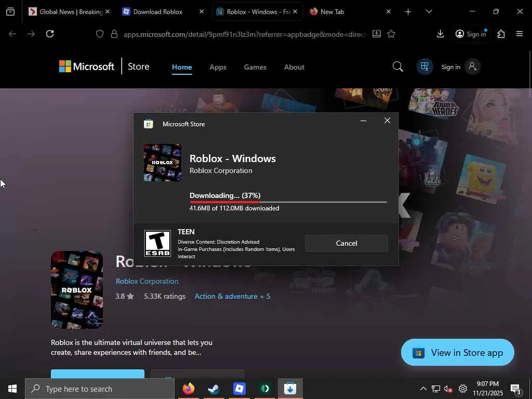Open Firefox downloads panel
Screen dimensions: 532x399
tap(441, 34)
